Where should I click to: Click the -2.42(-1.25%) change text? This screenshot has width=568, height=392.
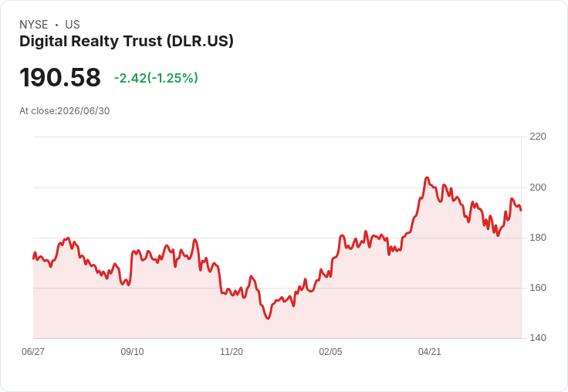[x=156, y=78]
